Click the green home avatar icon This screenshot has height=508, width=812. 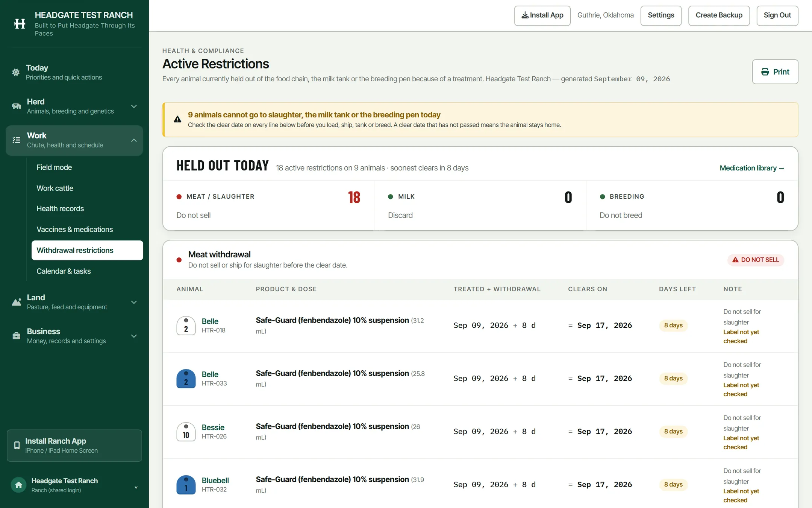click(x=18, y=485)
